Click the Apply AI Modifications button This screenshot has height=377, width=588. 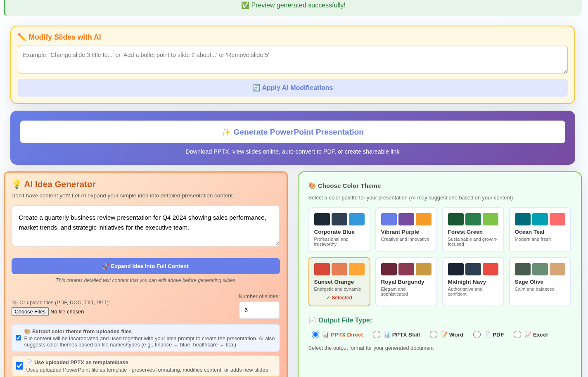pos(292,88)
